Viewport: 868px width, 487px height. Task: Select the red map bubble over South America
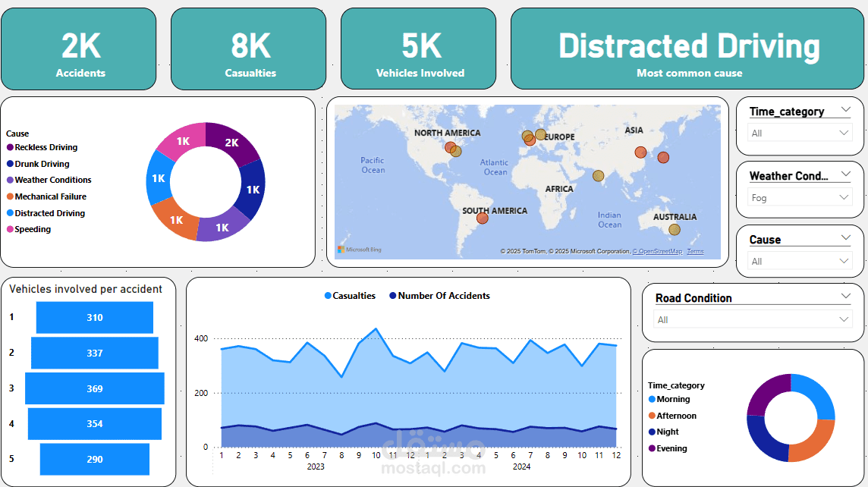pos(482,218)
